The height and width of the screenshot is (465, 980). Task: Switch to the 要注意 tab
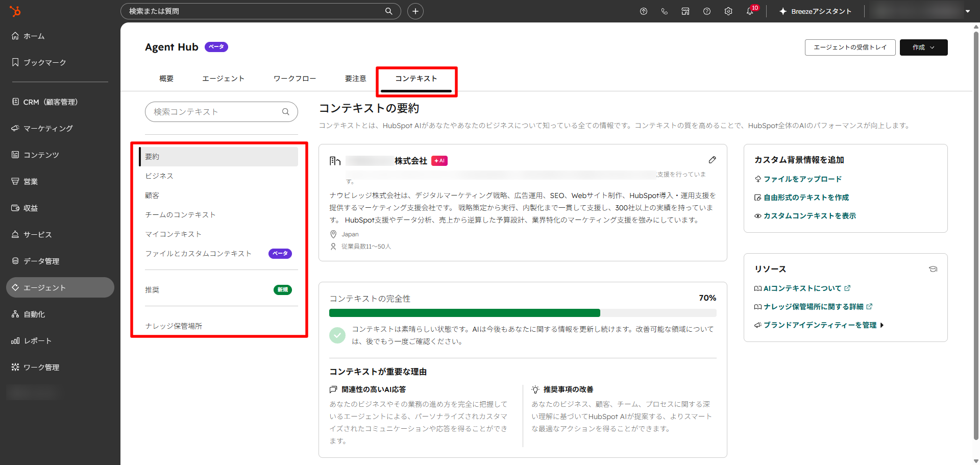pos(356,79)
